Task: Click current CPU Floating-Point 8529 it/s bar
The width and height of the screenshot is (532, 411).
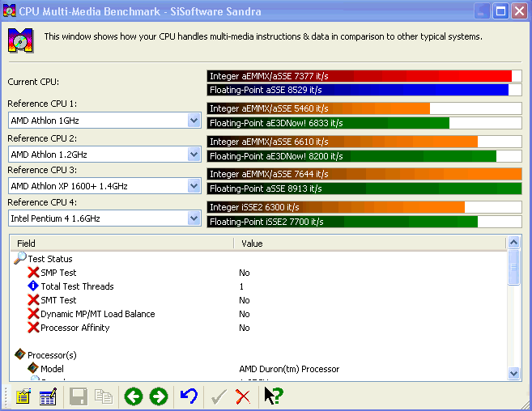Action: point(364,90)
